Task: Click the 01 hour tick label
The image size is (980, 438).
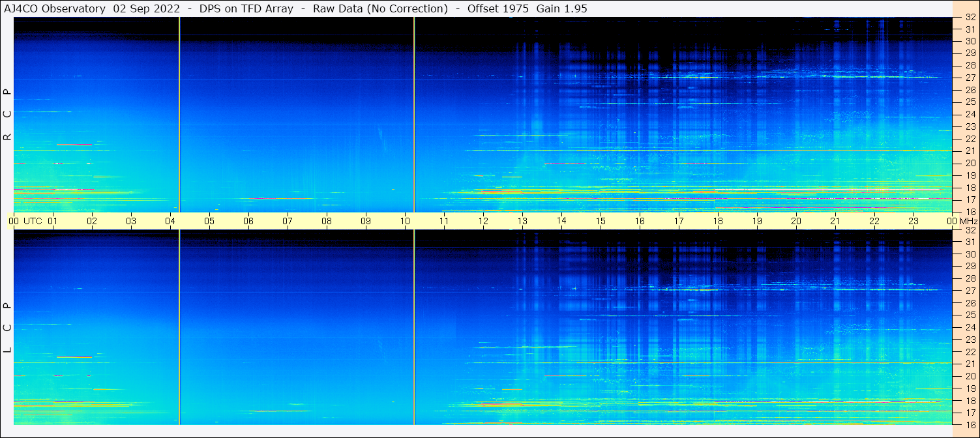Action: point(53,221)
